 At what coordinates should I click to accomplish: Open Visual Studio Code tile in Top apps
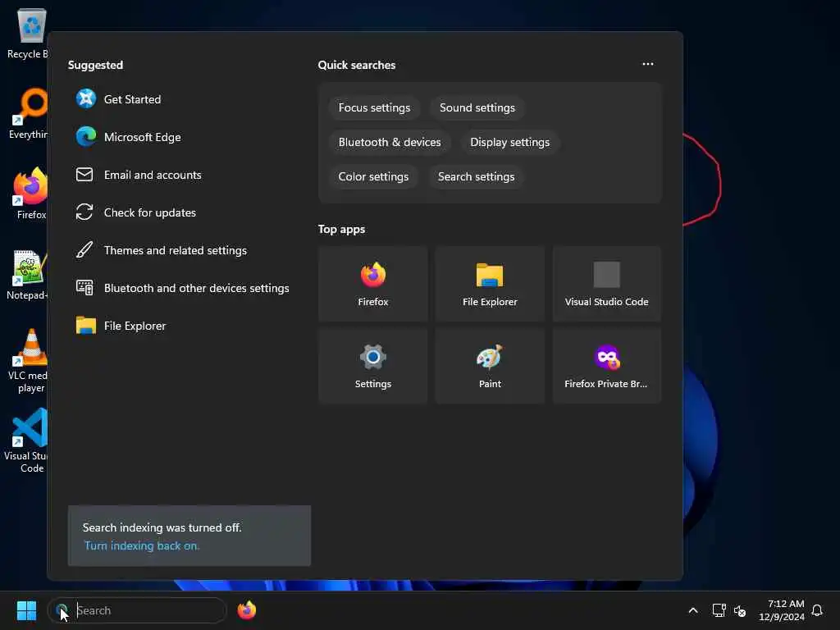coord(606,284)
